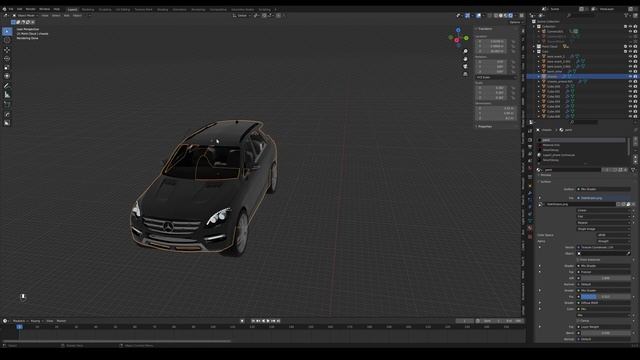
Task: Click the Play animation button
Action: 268,321
